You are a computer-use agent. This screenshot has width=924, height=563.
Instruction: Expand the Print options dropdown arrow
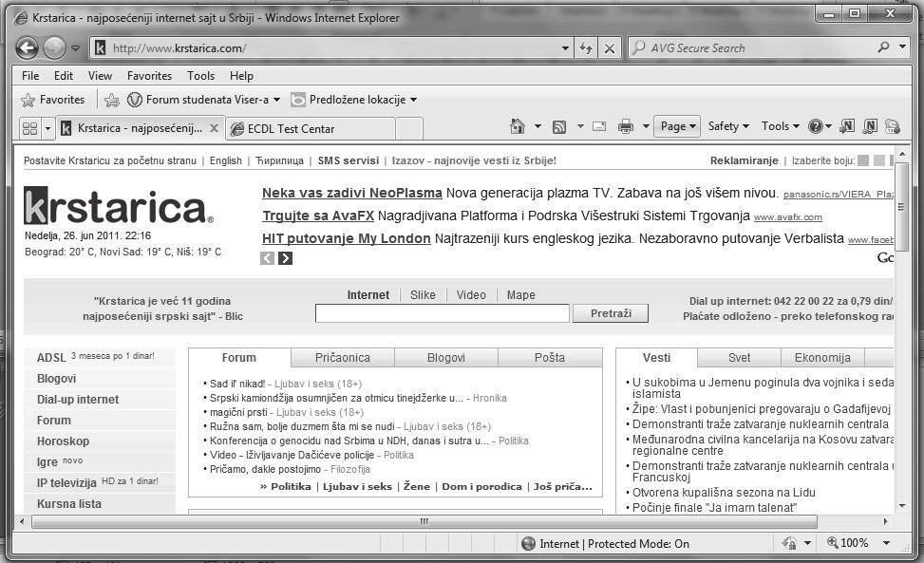(646, 126)
